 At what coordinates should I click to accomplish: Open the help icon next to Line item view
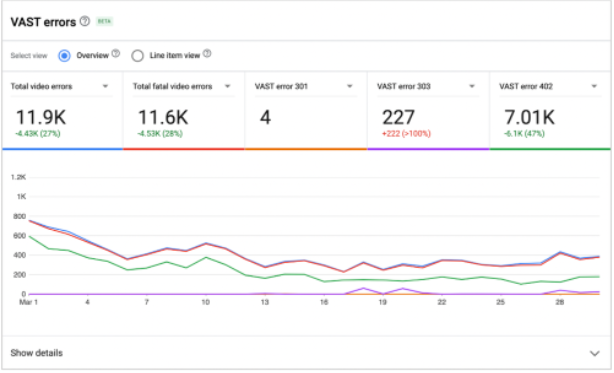coord(207,54)
